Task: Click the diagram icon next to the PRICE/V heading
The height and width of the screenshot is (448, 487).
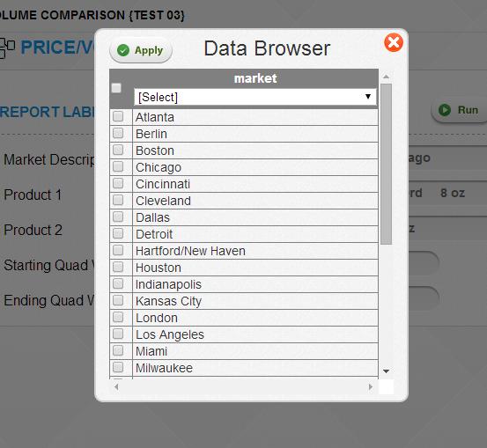Action: click(7, 48)
